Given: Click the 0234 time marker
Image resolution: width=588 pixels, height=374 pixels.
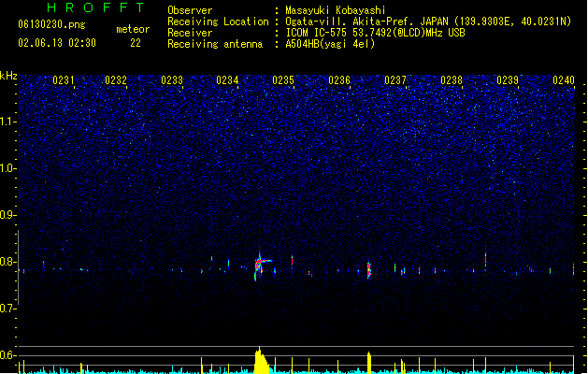Looking at the screenshot, I should pos(227,80).
